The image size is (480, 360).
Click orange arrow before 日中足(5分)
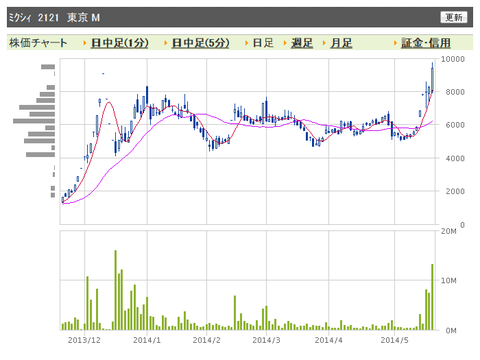(166, 43)
